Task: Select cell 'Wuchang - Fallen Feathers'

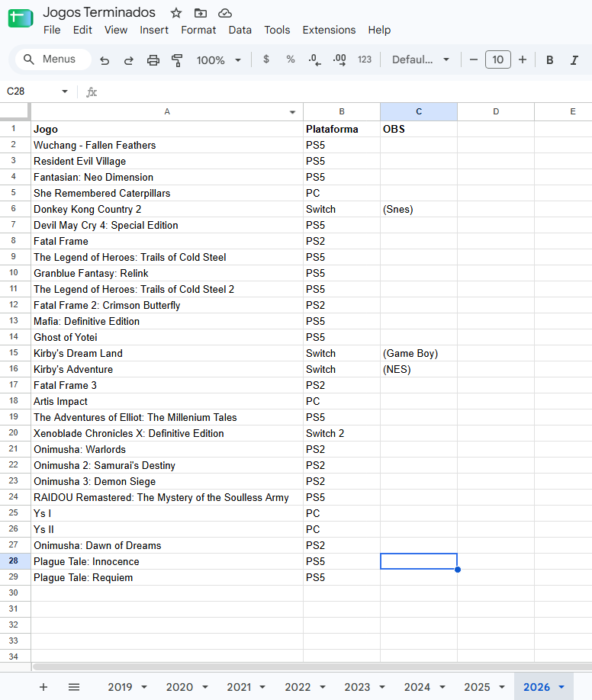Action: pyautogui.click(x=167, y=145)
